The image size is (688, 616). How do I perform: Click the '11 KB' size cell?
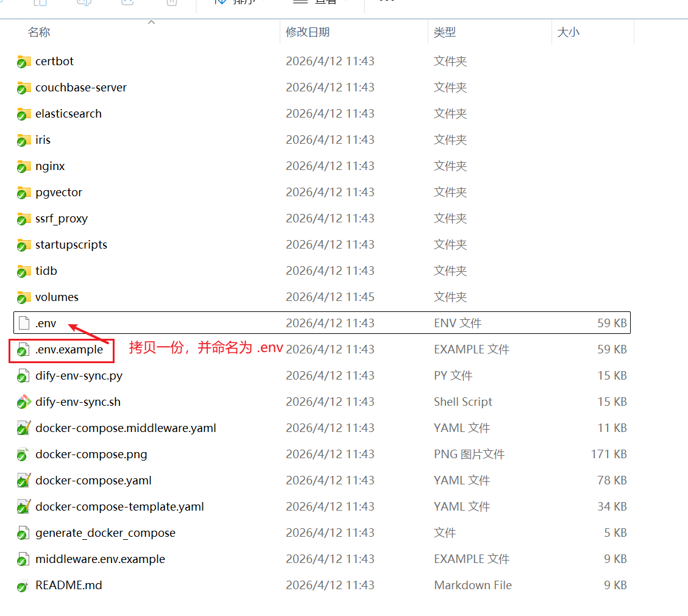pyautogui.click(x=612, y=428)
